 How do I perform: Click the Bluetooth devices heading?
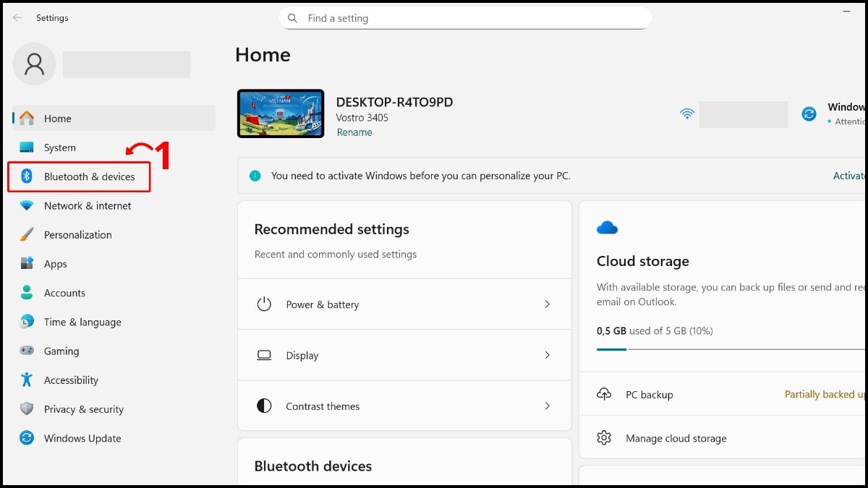(313, 466)
